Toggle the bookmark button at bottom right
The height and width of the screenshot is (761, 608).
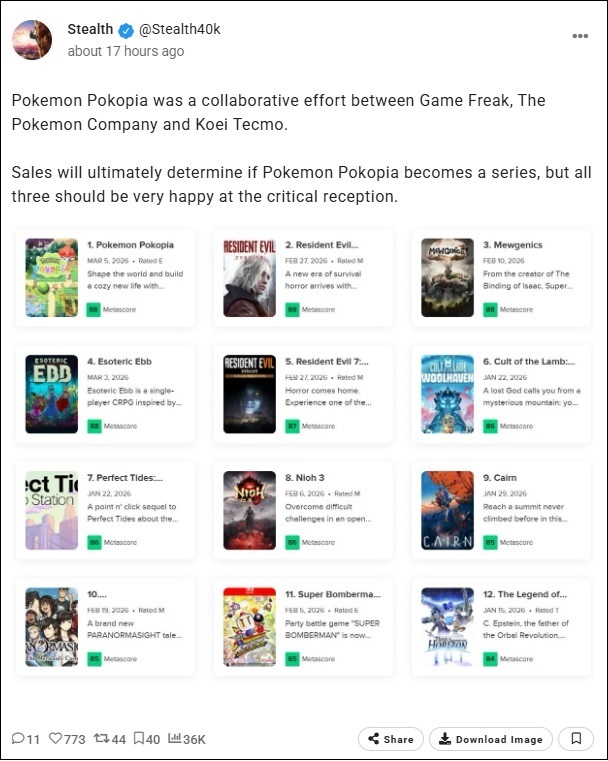(576, 739)
